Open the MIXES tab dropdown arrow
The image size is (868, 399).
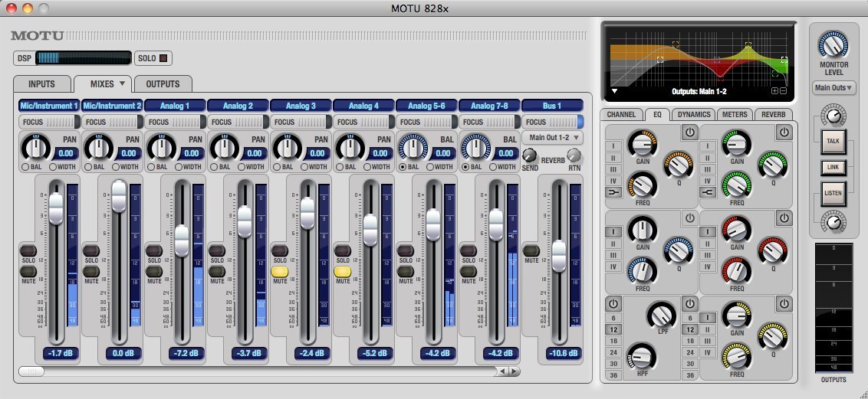click(122, 83)
